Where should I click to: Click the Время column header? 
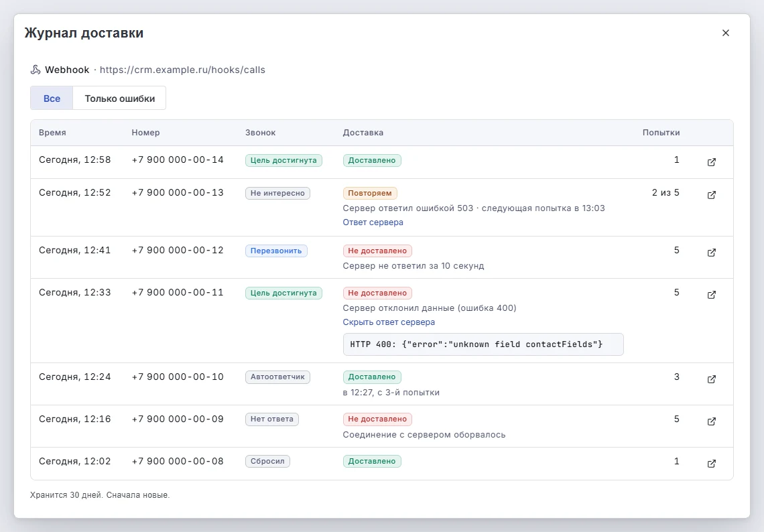pos(52,133)
